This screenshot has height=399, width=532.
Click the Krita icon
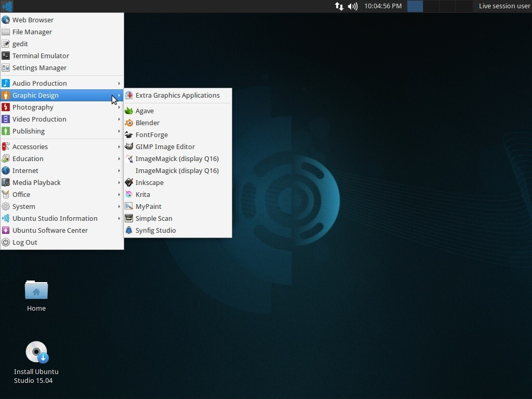[x=129, y=194]
